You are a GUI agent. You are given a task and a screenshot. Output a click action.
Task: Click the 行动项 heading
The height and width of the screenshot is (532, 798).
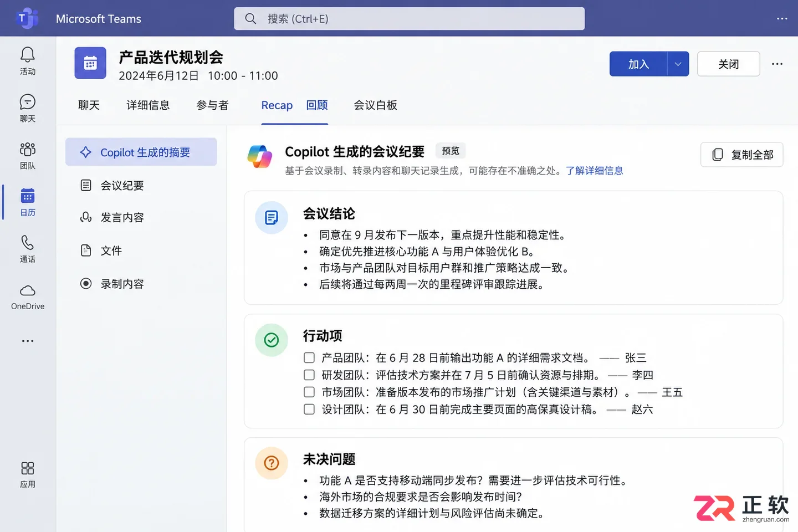[323, 336]
